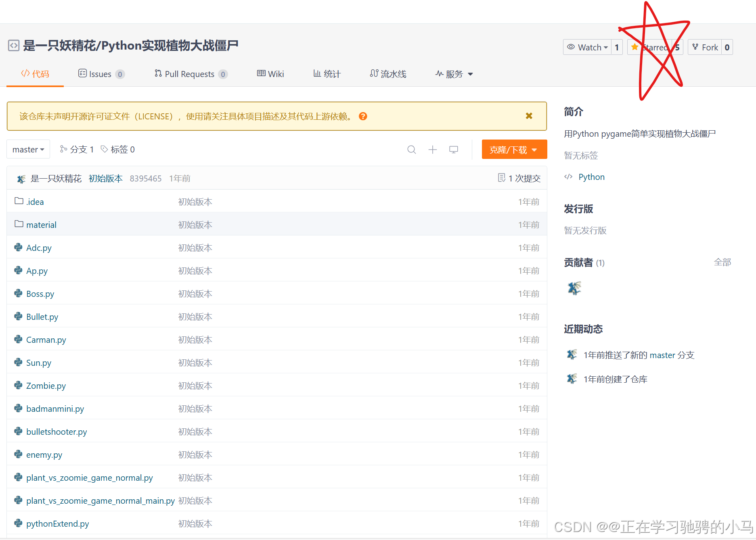
Task: Click the repository code icon beside title
Action: click(14, 46)
